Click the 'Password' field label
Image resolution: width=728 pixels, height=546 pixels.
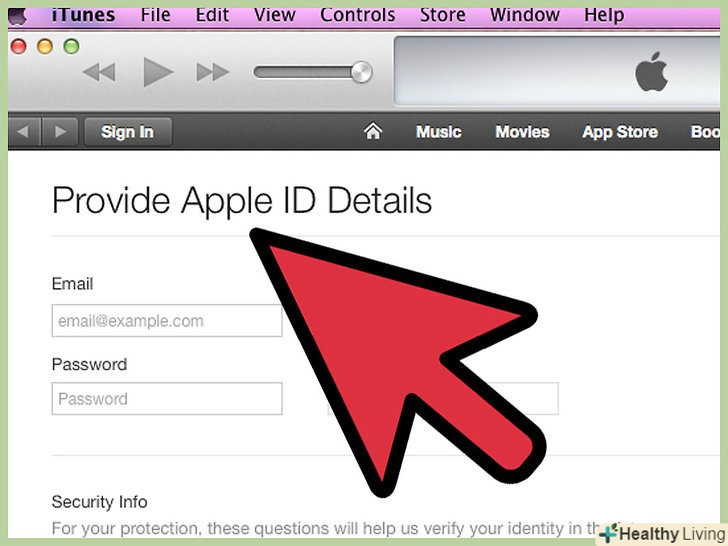pyautogui.click(x=89, y=364)
